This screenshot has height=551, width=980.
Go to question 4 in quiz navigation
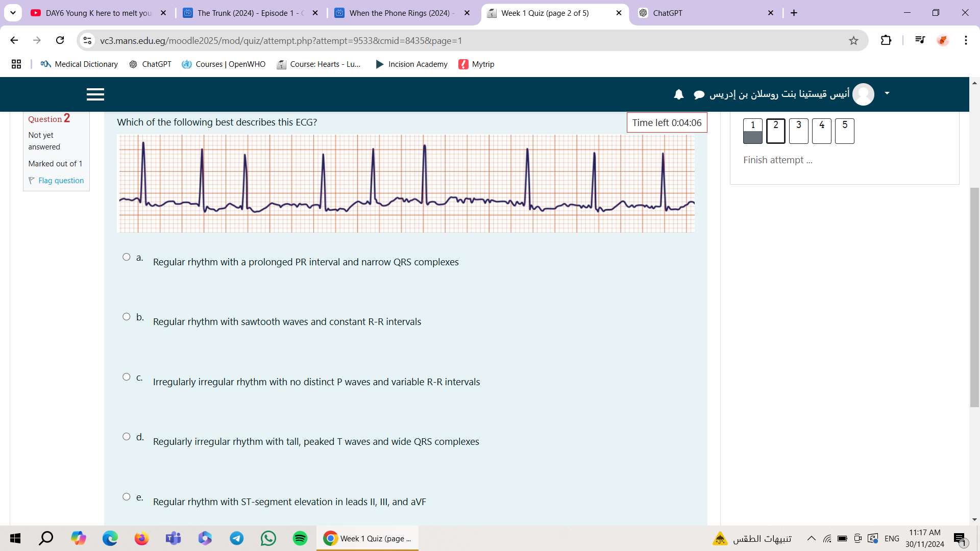(x=822, y=131)
